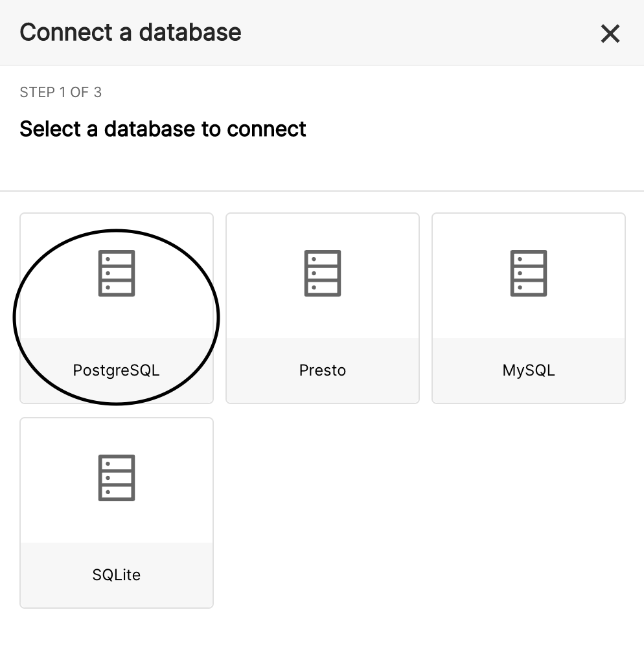Close the Connect a database dialog
Image resolution: width=644 pixels, height=645 pixels.
610,34
